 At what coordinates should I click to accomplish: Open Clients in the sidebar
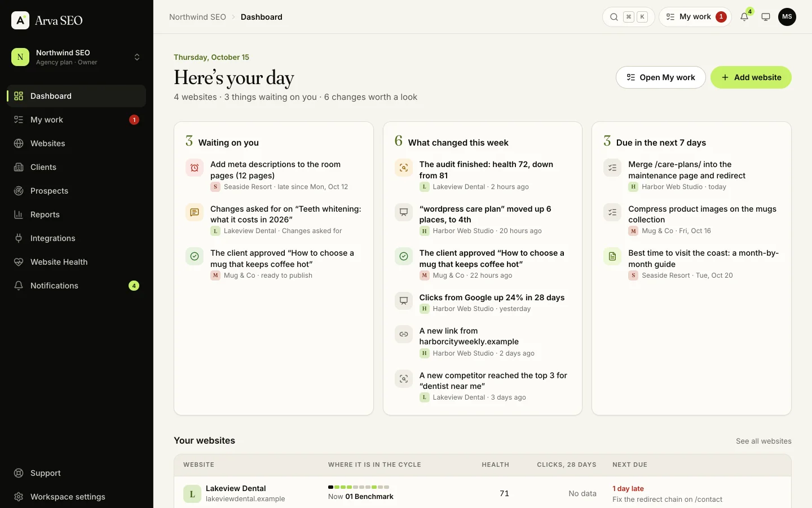pyautogui.click(x=77, y=167)
